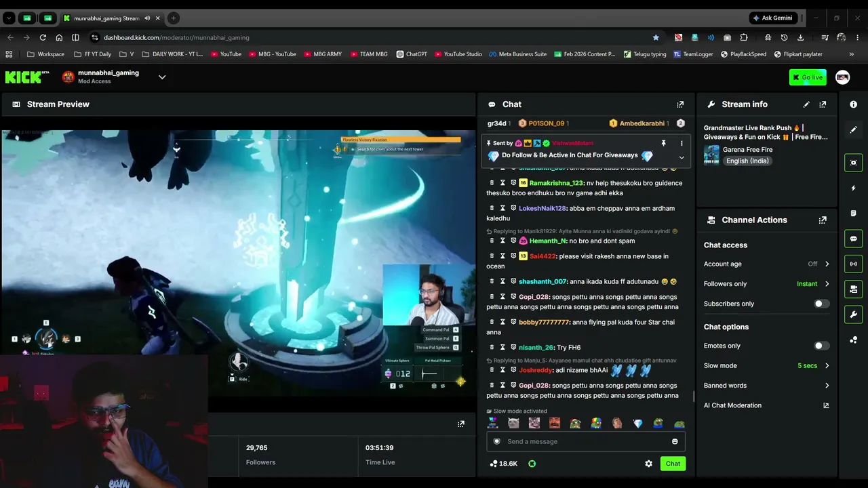Image resolution: width=868 pixels, height=488 pixels.
Task: Open pinned message three-dot options
Action: click(682, 143)
